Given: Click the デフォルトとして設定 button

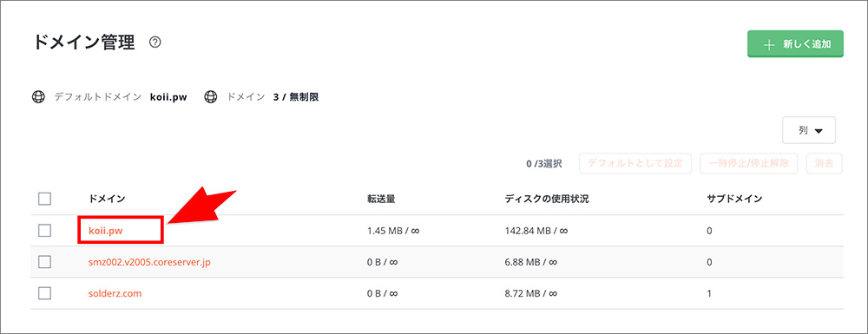Looking at the screenshot, I should coord(635,164).
